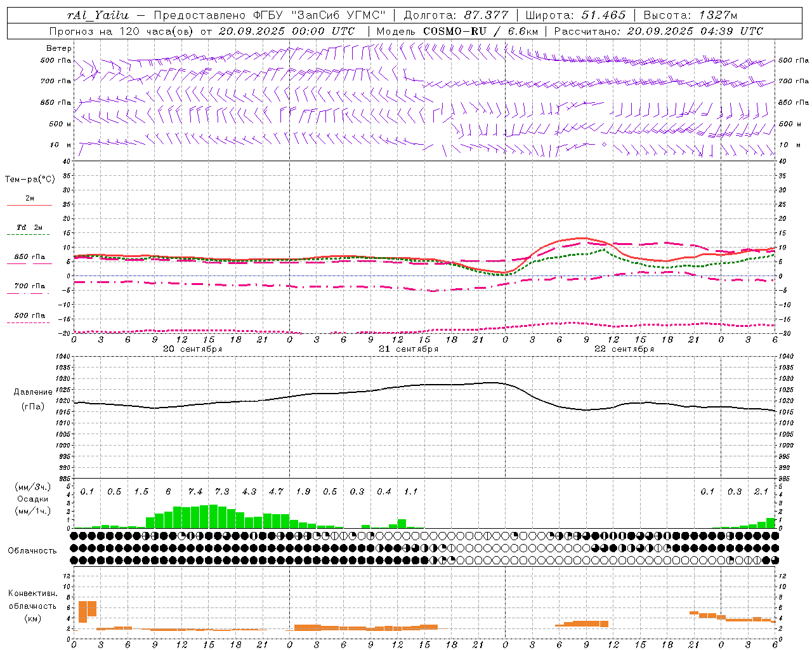Viewport: 812px width, 650px height.
Task: Click the Td 2м legend entry
Action: pos(30,227)
